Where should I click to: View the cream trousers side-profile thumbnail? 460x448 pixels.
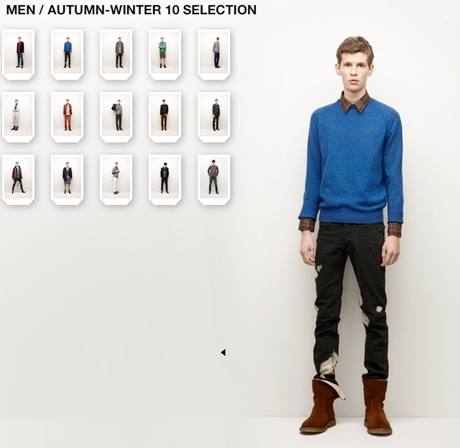pyautogui.click(x=116, y=180)
